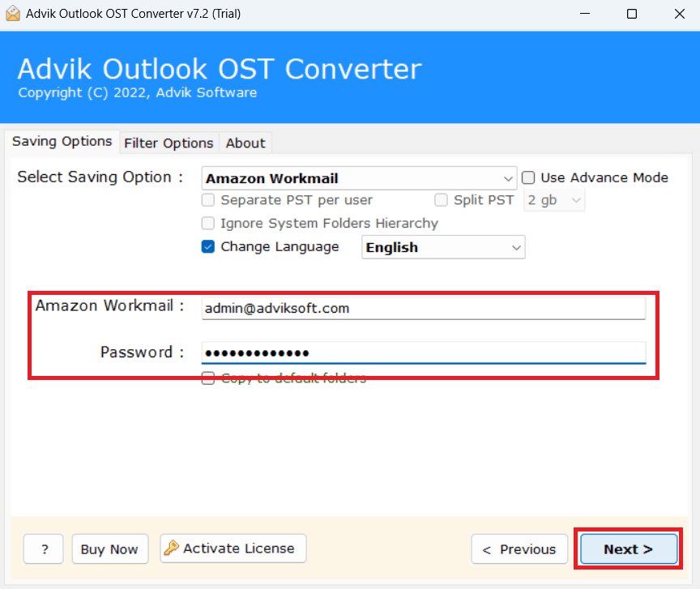This screenshot has width=700, height=589.
Task: Click the Activate License button
Action: click(233, 548)
